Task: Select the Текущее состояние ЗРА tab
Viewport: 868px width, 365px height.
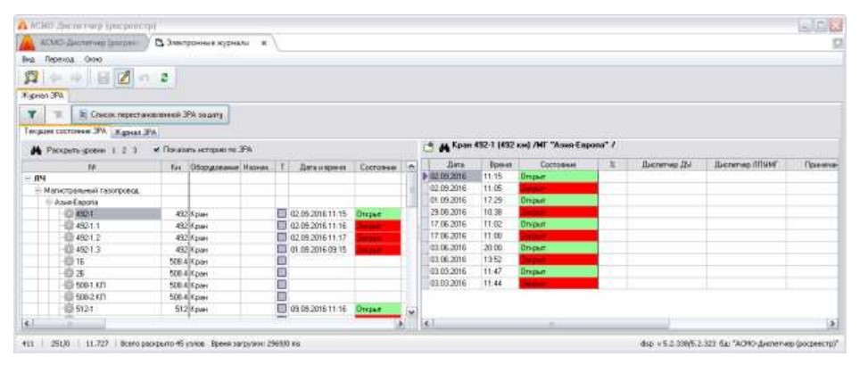Action: click(x=66, y=132)
